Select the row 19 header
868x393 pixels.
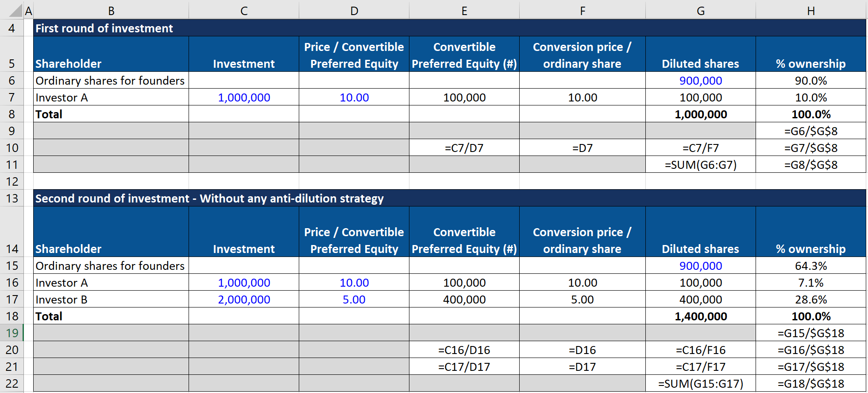[12, 333]
